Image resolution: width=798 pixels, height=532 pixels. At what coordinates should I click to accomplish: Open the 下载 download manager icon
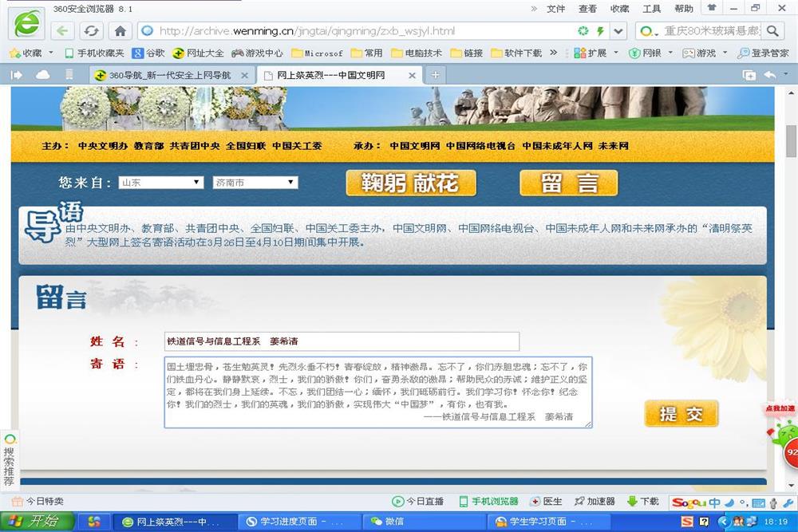643,502
